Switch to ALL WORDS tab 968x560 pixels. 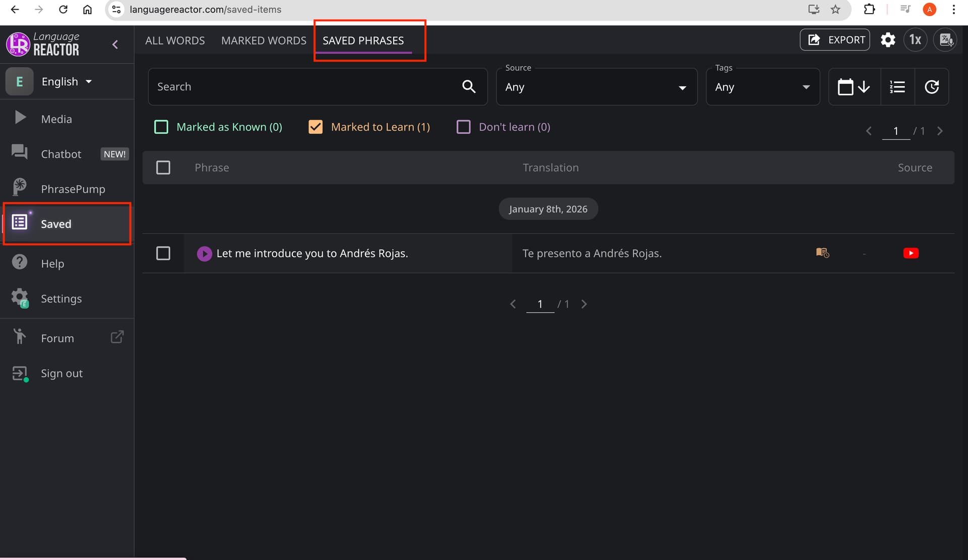pos(175,40)
